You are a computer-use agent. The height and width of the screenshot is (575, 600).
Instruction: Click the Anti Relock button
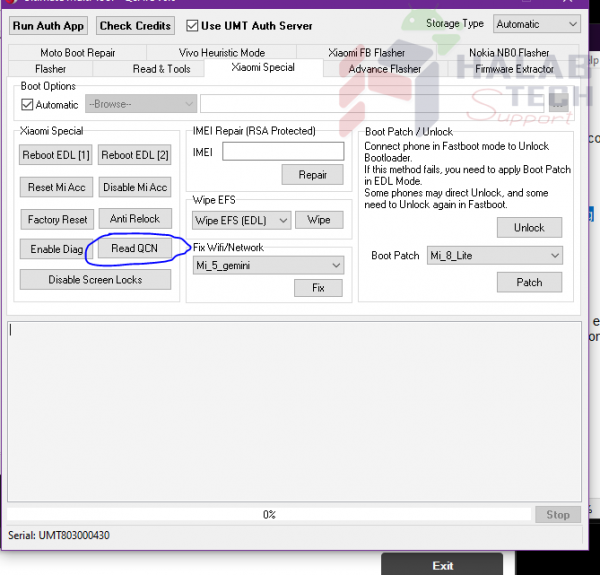(135, 218)
